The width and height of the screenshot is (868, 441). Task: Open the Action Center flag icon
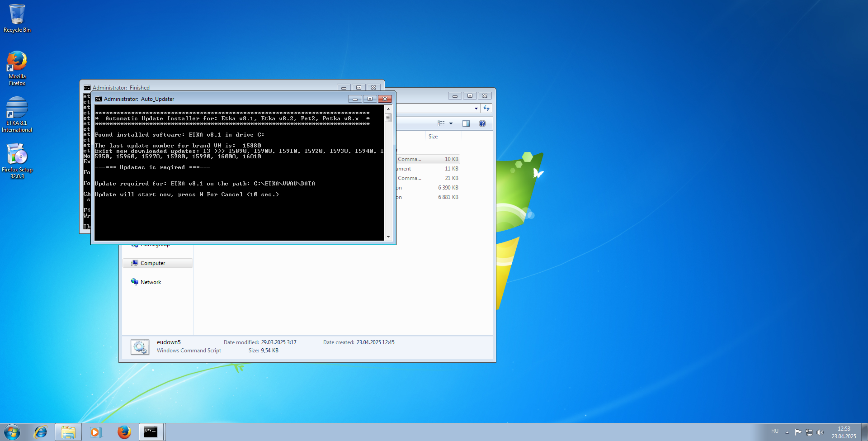pos(798,432)
